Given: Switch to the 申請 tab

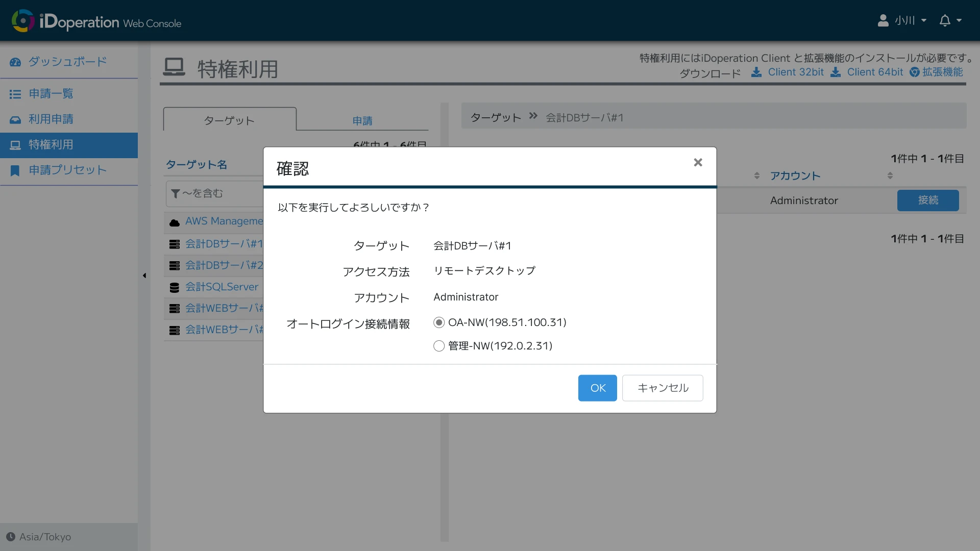Looking at the screenshot, I should point(362,120).
